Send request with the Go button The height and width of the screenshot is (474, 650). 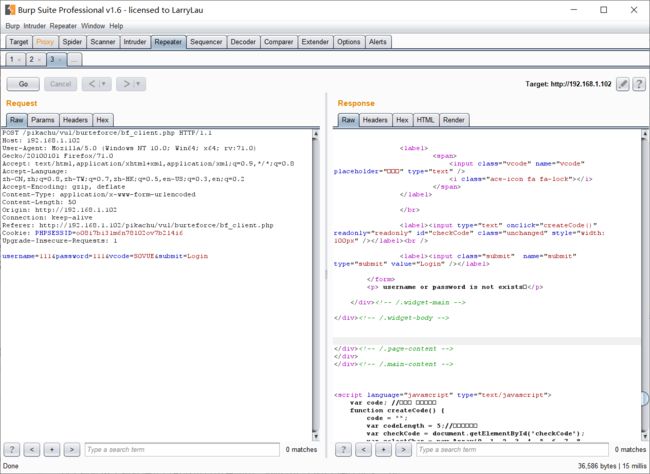click(x=23, y=84)
